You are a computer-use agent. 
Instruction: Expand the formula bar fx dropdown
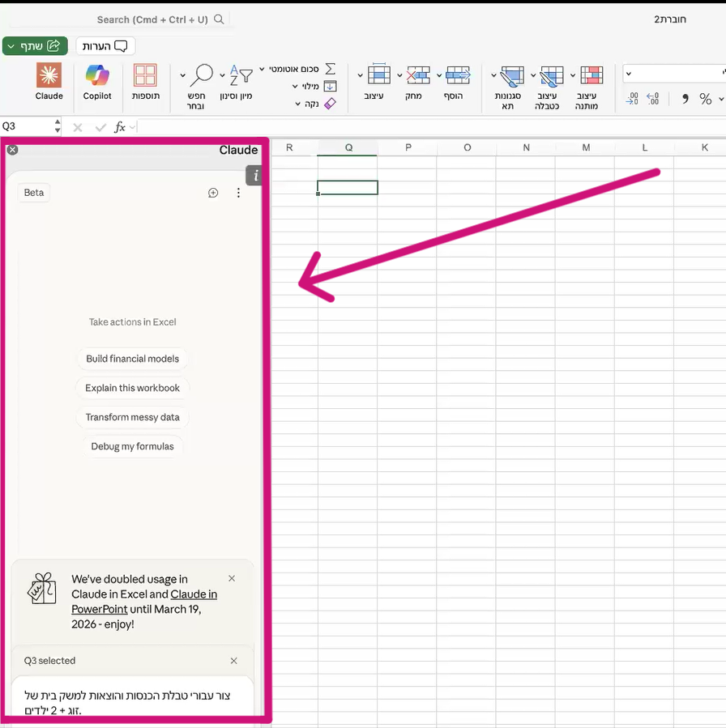pos(132,127)
